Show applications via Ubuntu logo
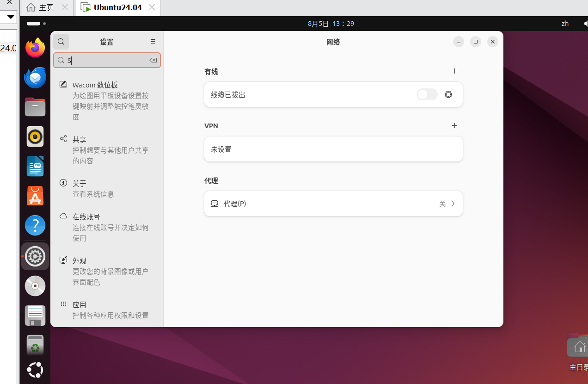The height and width of the screenshot is (384, 588). click(x=35, y=370)
